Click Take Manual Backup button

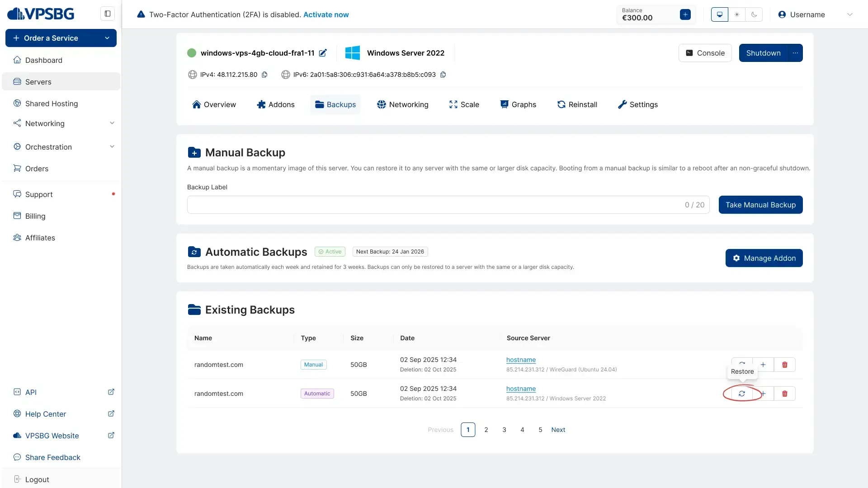760,205
